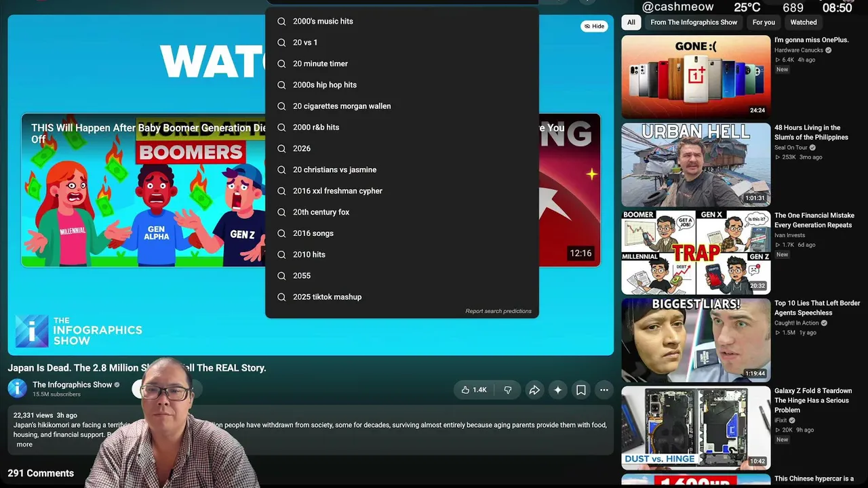Open the "URBAN HELL" video thumbnail
868x488 pixels.
click(x=696, y=165)
